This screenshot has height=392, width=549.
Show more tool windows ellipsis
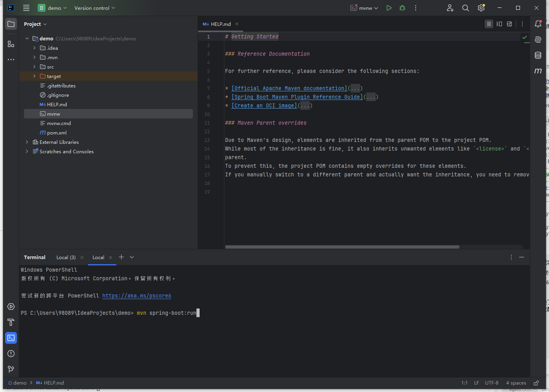[11, 60]
